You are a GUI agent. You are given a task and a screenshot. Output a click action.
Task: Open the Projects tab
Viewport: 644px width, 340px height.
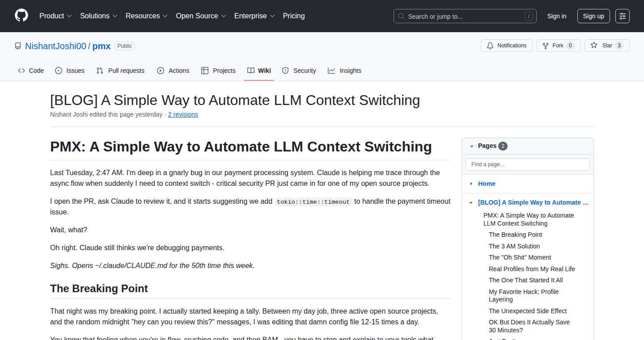click(218, 71)
